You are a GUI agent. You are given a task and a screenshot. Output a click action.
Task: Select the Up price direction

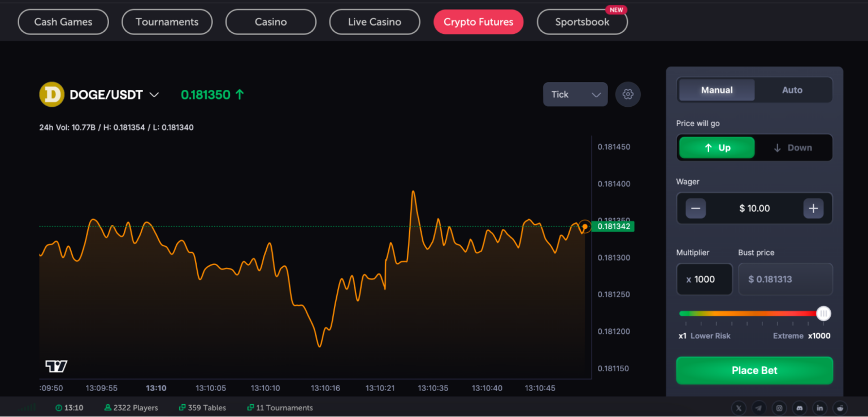coord(717,147)
